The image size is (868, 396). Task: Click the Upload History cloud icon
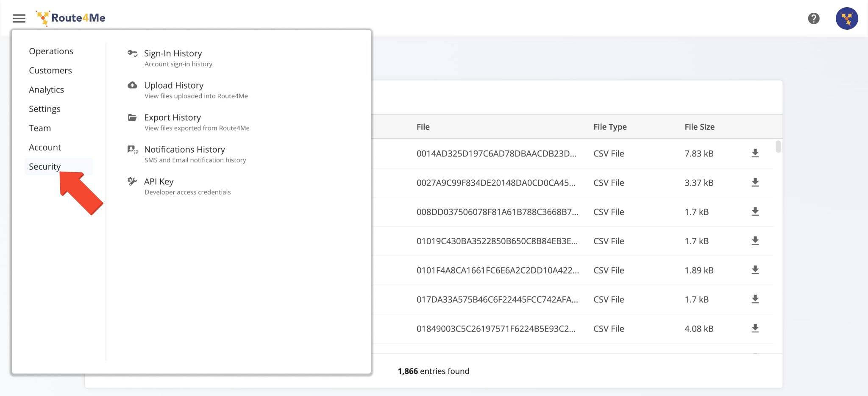(132, 85)
